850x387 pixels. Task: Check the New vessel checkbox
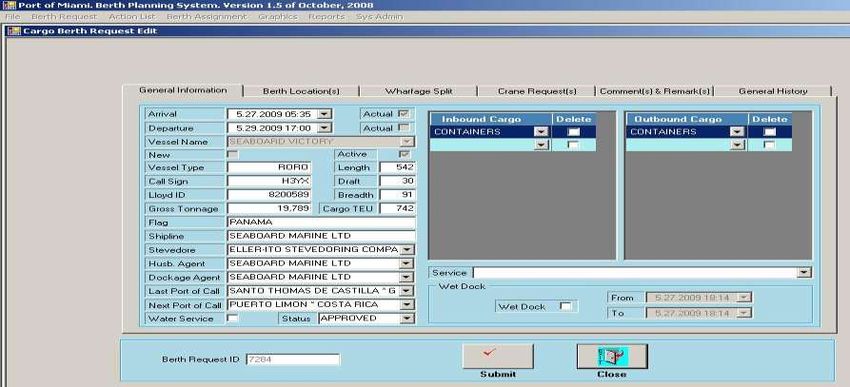[x=233, y=155]
